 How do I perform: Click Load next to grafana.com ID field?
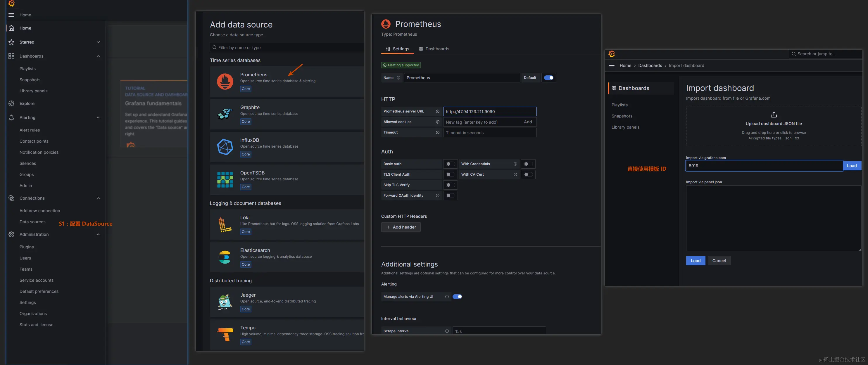852,166
